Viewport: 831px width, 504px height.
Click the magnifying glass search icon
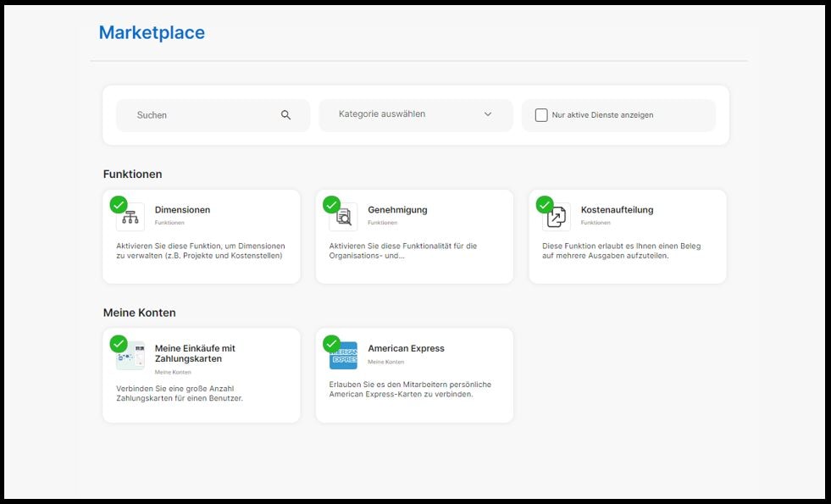click(x=285, y=115)
